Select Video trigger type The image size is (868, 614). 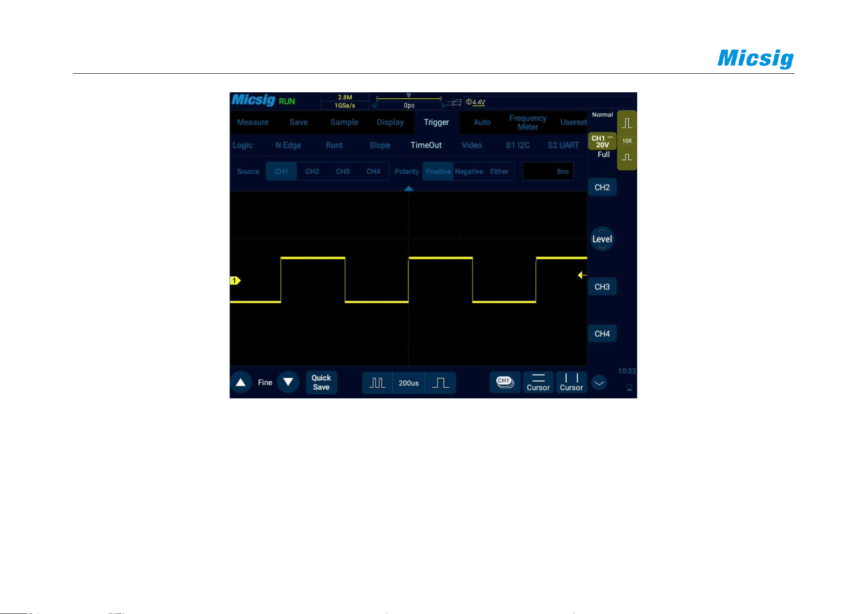pyautogui.click(x=472, y=145)
